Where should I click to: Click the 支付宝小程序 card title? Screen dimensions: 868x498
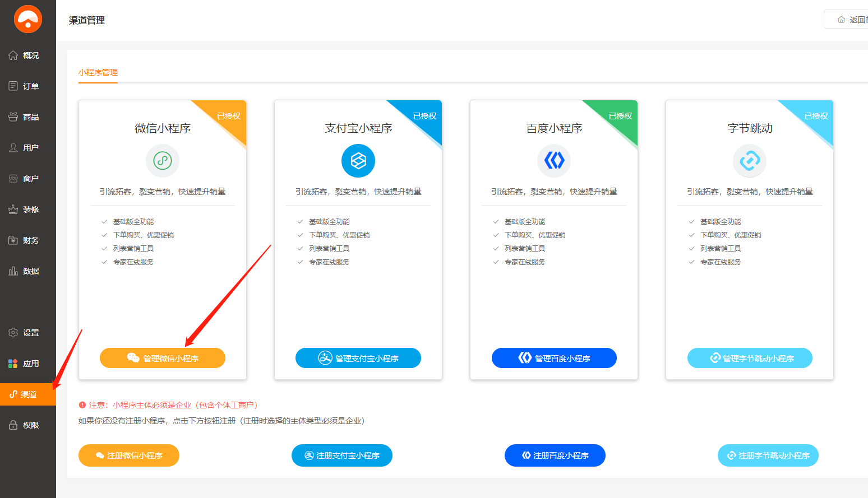point(358,128)
